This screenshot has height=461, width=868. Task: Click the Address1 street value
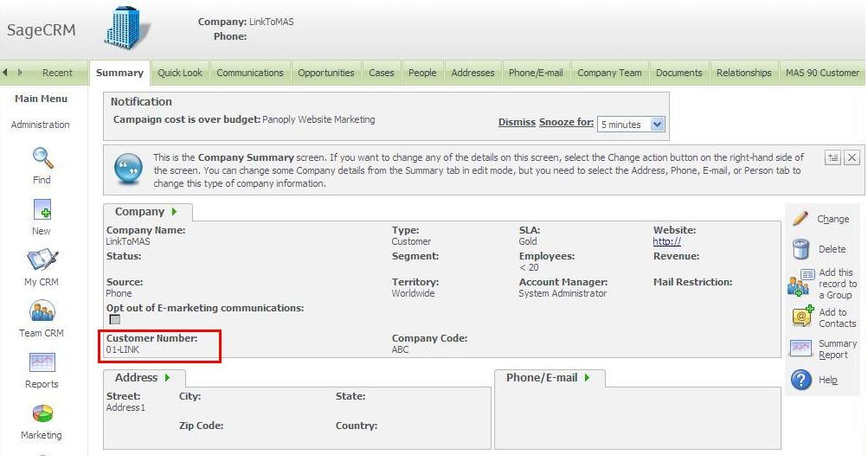point(125,408)
